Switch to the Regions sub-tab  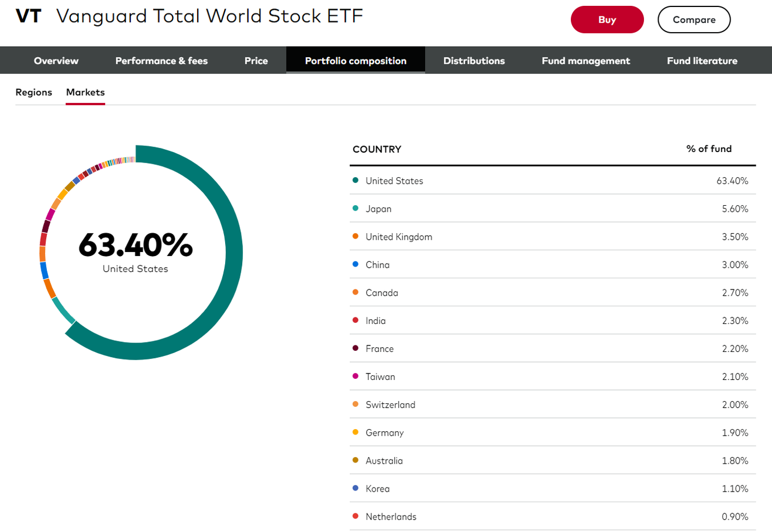34,92
